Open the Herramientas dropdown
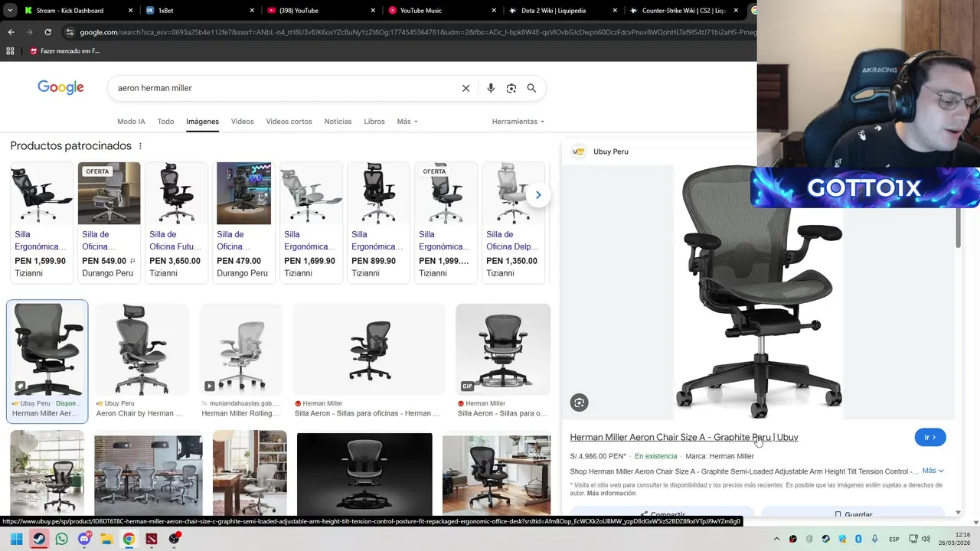This screenshot has width=980, height=551. click(x=518, y=122)
